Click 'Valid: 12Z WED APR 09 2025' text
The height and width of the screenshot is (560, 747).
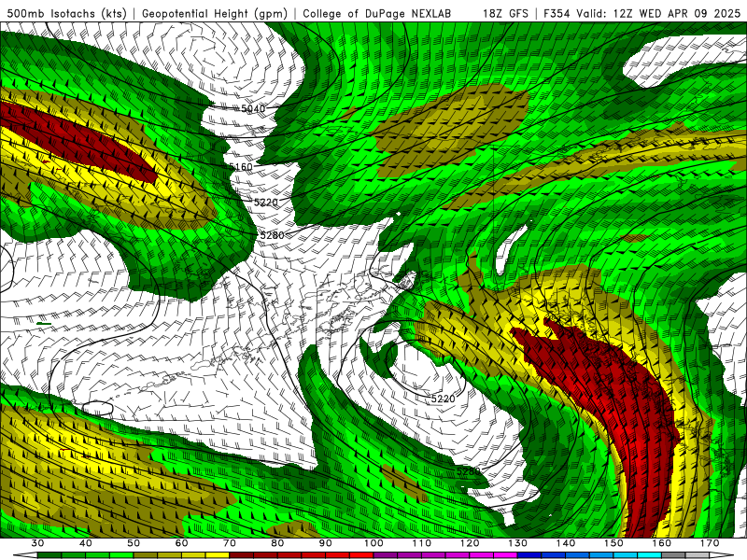tap(658, 14)
